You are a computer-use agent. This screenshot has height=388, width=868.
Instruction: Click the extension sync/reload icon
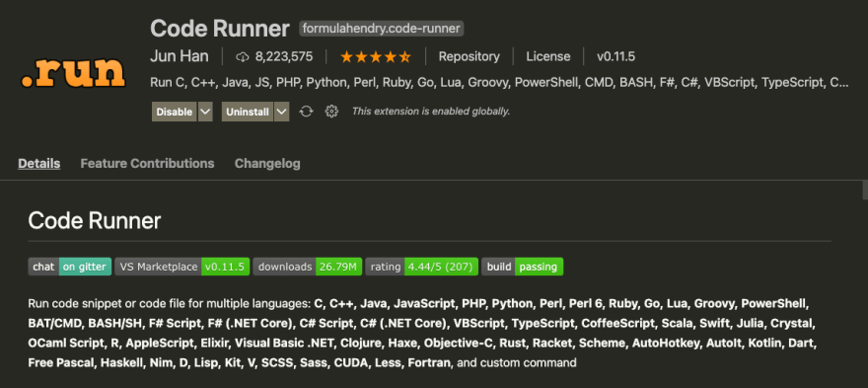[306, 112]
